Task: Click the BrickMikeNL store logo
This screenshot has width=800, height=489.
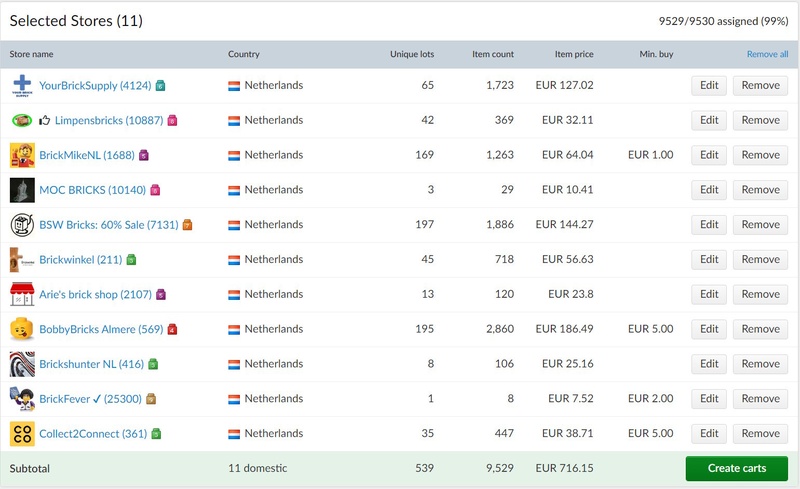Action: click(22, 155)
